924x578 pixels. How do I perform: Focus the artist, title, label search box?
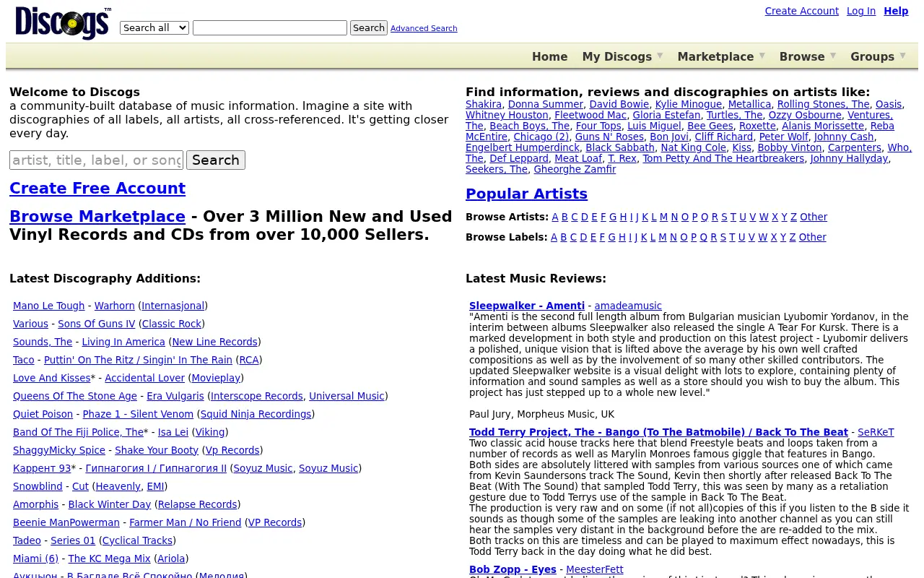click(96, 160)
